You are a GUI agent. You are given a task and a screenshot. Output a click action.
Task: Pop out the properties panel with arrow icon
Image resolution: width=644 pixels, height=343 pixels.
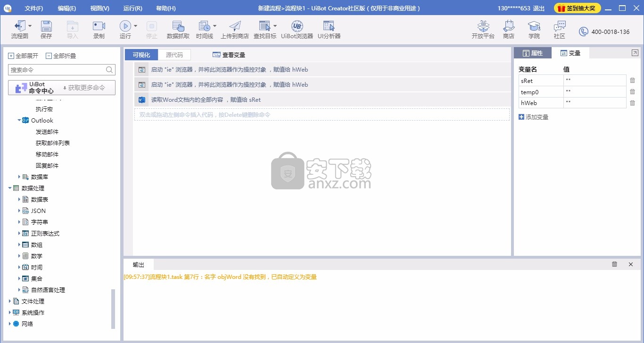[635, 53]
